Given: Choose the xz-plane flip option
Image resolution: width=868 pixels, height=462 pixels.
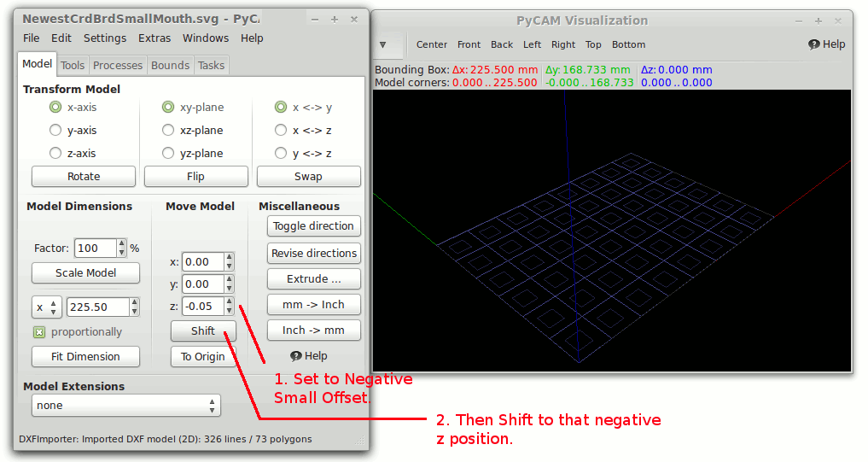Looking at the screenshot, I should (x=168, y=130).
